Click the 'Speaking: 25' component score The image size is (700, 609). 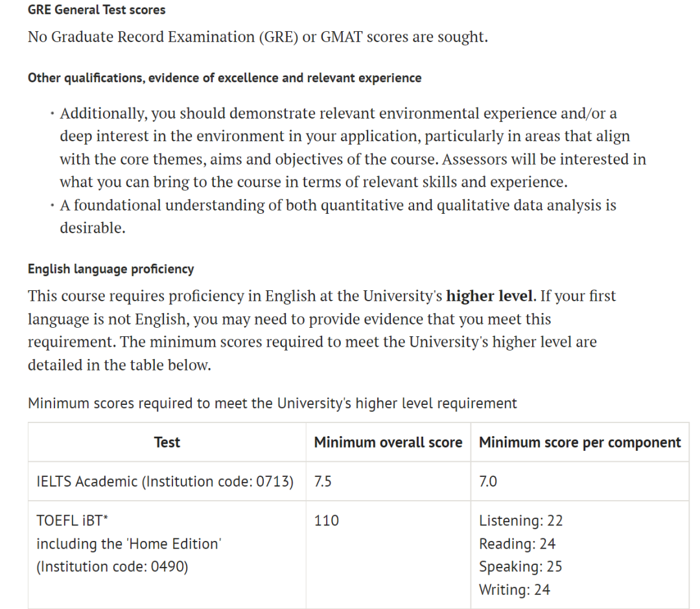tap(520, 567)
